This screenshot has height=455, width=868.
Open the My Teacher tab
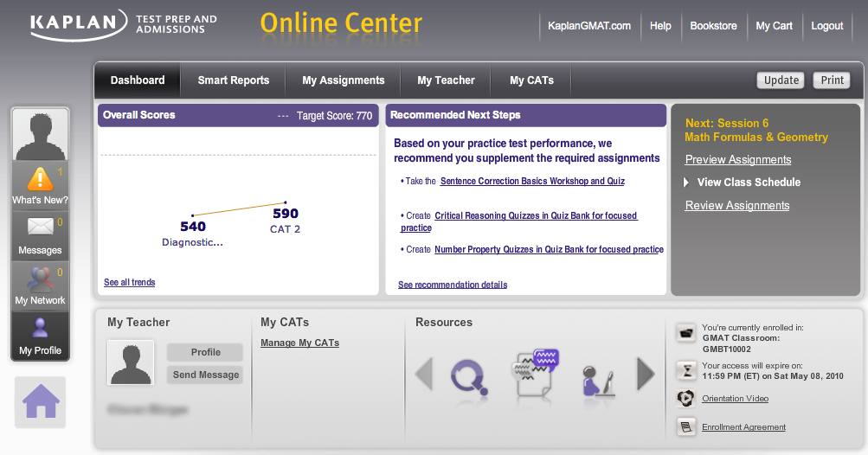(447, 80)
